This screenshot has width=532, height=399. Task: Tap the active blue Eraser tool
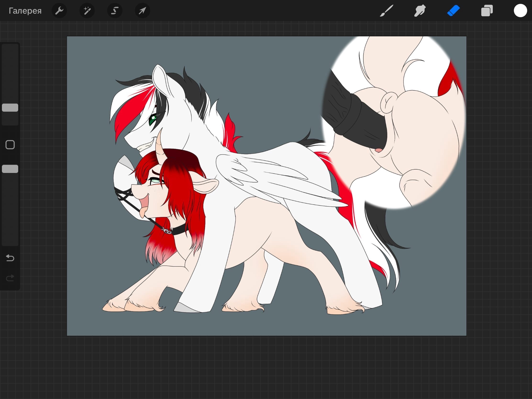click(x=453, y=11)
